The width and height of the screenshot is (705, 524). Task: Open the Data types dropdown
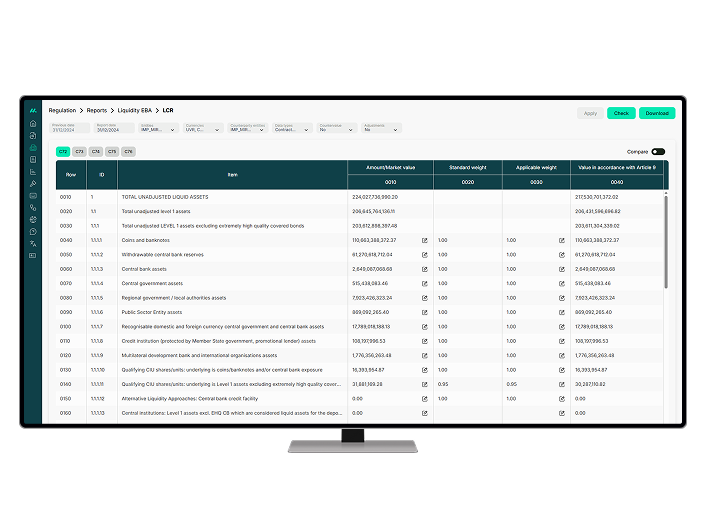(293, 129)
